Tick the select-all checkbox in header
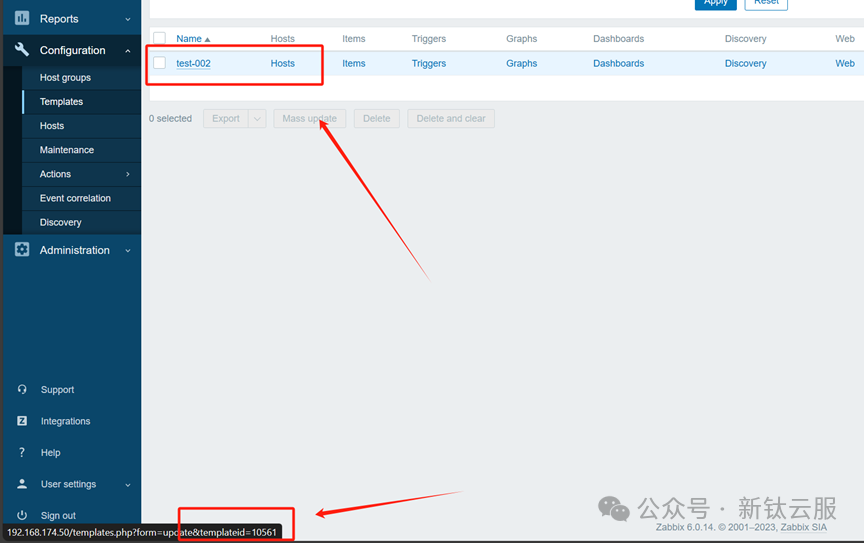The height and width of the screenshot is (543, 864). (160, 38)
